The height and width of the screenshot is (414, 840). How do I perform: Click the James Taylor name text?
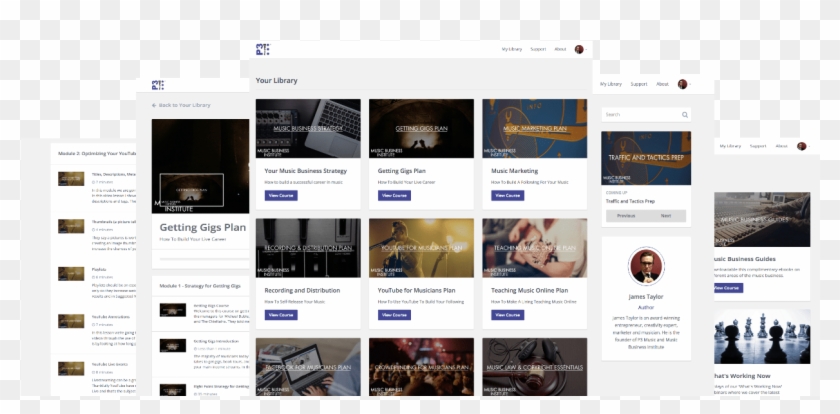pyautogui.click(x=646, y=297)
